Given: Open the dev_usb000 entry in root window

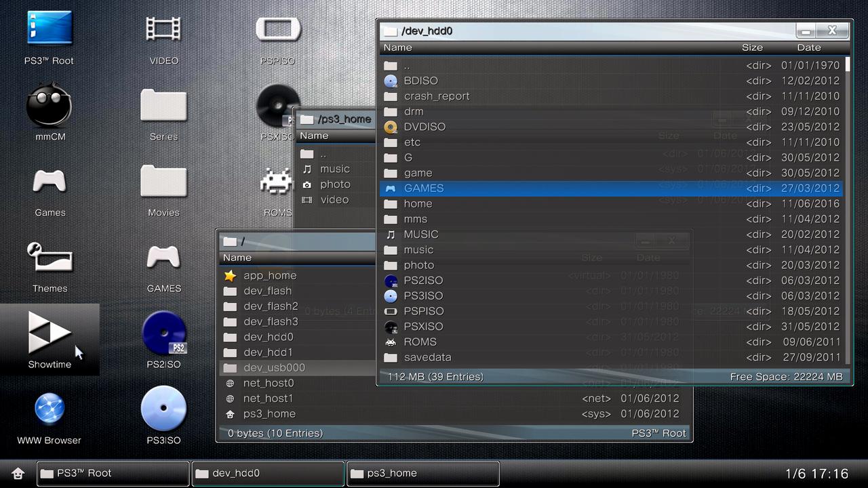Looking at the screenshot, I should click(274, 367).
